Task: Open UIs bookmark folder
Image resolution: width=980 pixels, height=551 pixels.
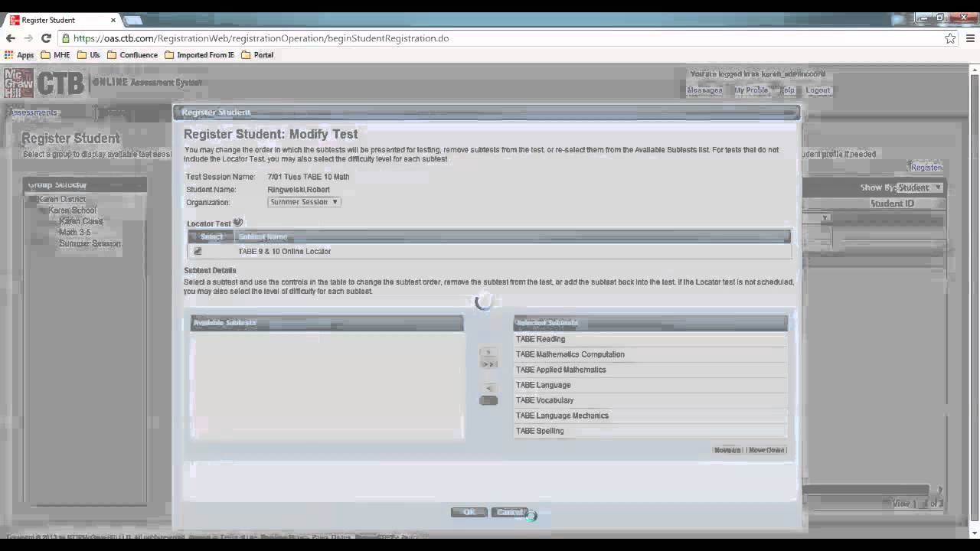Action: click(89, 55)
